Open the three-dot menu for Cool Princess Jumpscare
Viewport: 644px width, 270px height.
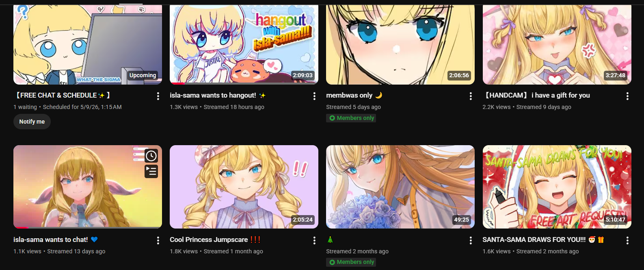(x=314, y=240)
